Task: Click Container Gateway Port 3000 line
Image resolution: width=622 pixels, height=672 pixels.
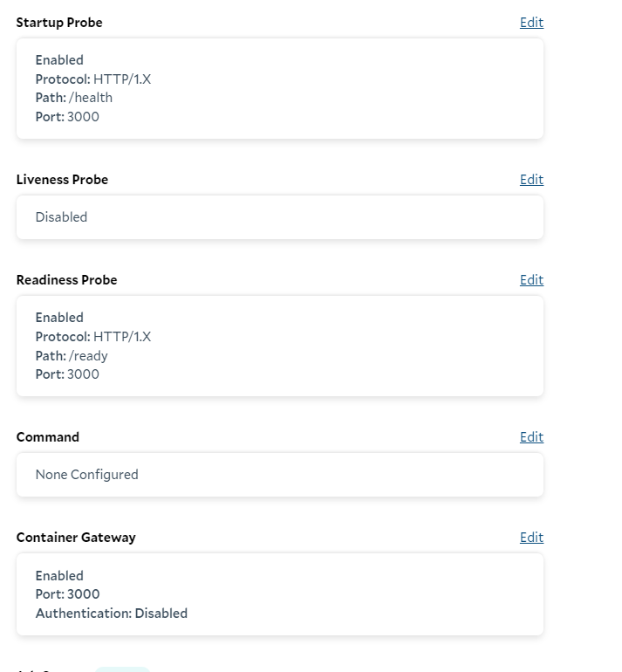Action: point(67,594)
